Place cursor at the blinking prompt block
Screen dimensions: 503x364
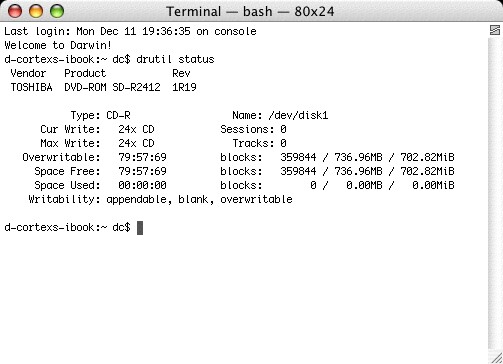(140, 228)
